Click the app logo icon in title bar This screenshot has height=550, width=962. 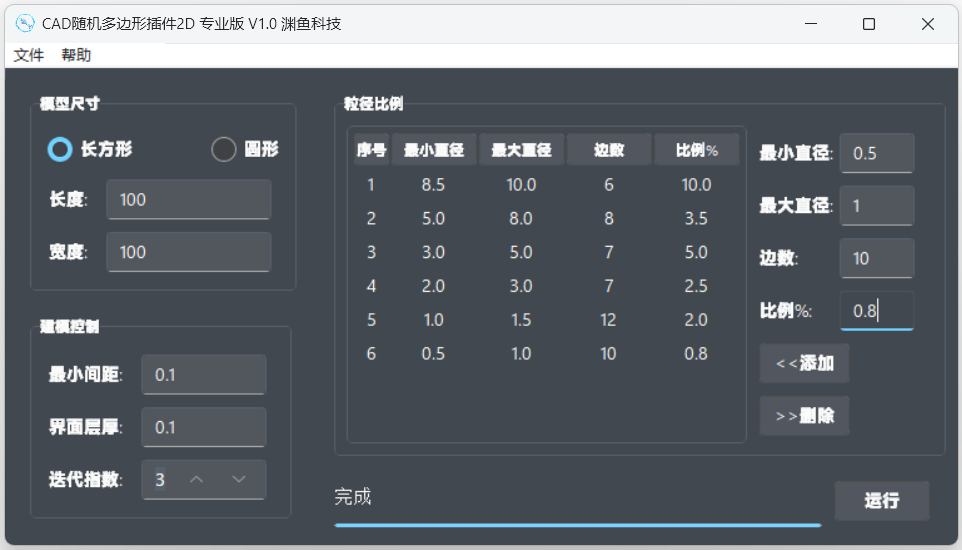tap(25, 23)
